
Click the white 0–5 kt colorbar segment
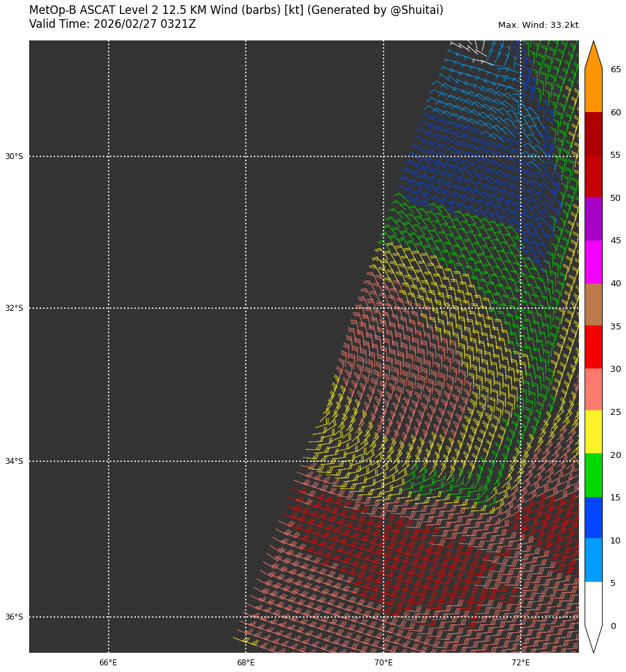pos(593,602)
